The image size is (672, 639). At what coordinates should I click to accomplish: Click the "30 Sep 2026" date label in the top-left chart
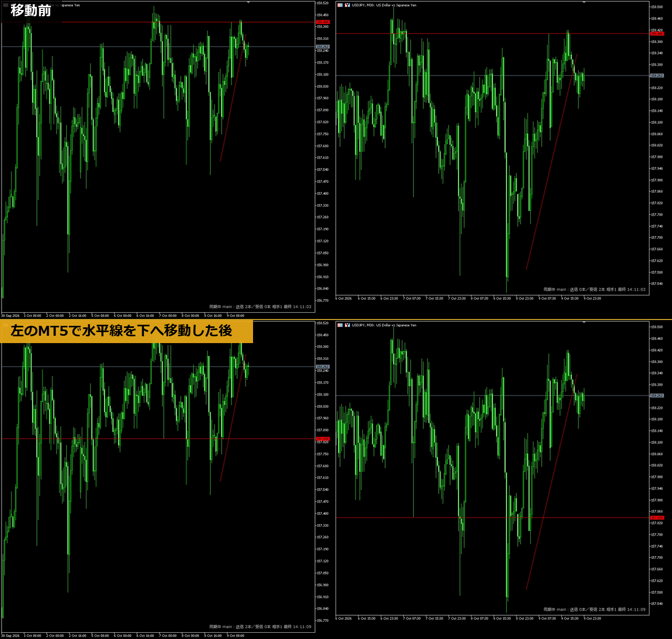(10, 316)
